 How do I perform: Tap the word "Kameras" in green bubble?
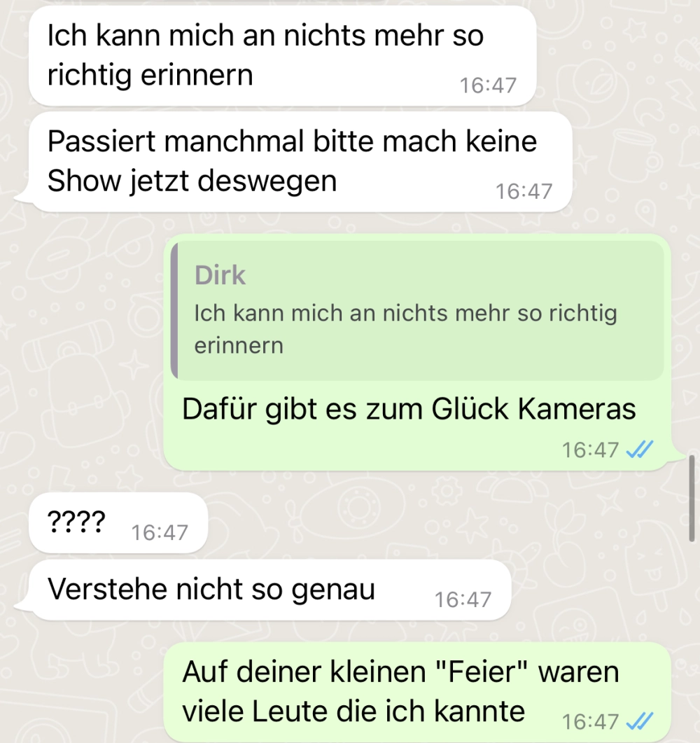[576, 409]
